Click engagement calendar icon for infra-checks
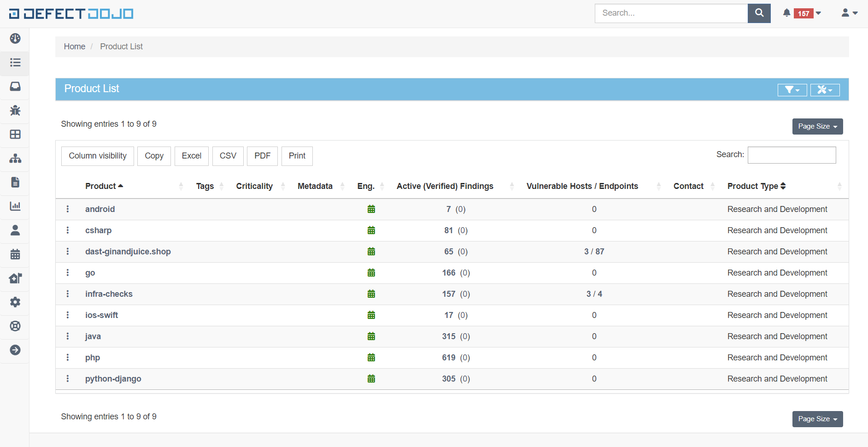Screen dimensions: 868x447 [x=371, y=294]
